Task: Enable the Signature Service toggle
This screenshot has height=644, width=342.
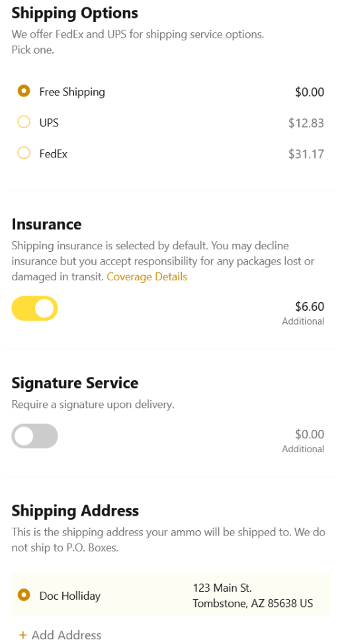Action: pyautogui.click(x=34, y=436)
